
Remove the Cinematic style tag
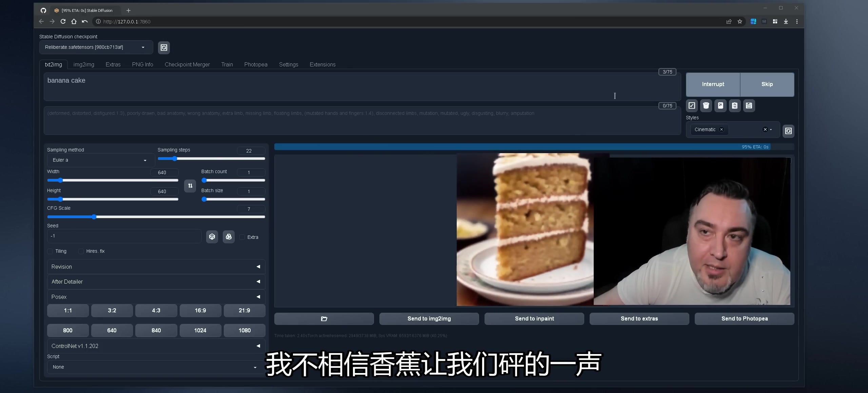pos(722,129)
